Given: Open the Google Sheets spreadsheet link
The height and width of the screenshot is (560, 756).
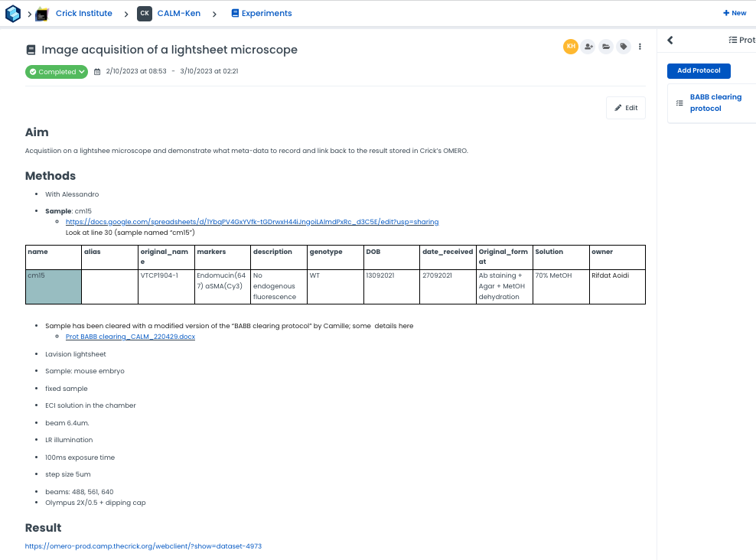Looking at the screenshot, I should click(x=252, y=222).
